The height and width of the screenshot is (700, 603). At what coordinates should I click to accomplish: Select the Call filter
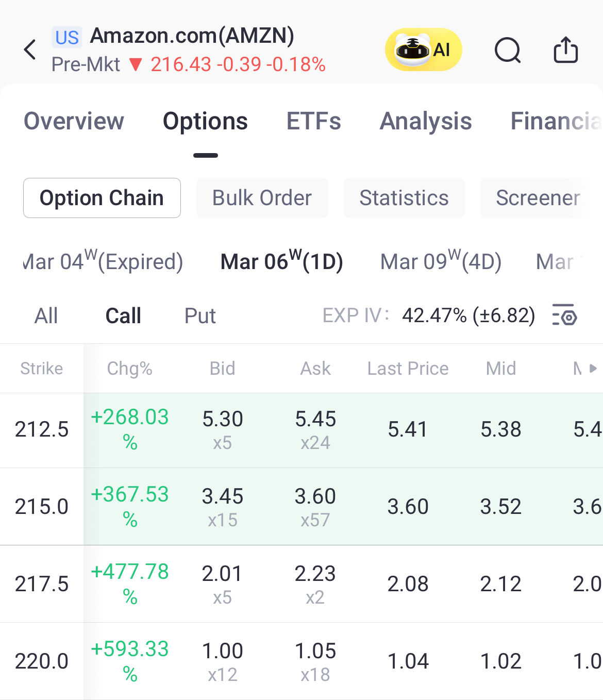[x=123, y=315]
